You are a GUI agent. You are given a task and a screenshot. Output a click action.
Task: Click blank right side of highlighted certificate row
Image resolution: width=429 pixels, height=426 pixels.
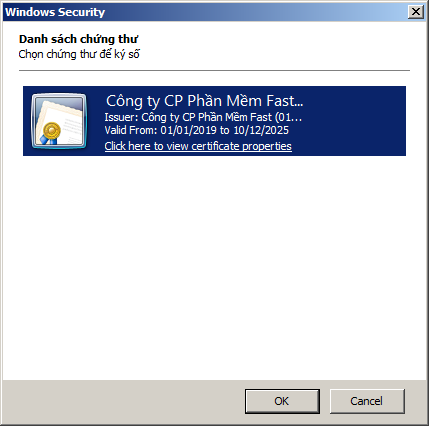[x=353, y=121]
